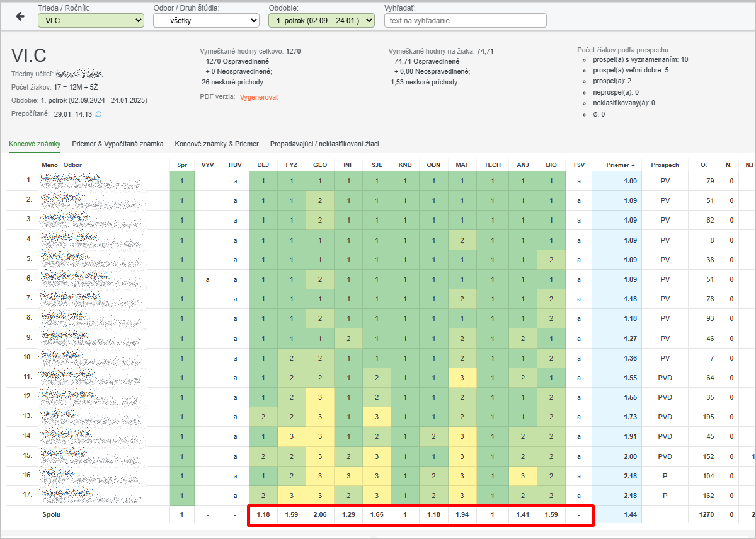Click the ANJ column header

tap(523, 165)
